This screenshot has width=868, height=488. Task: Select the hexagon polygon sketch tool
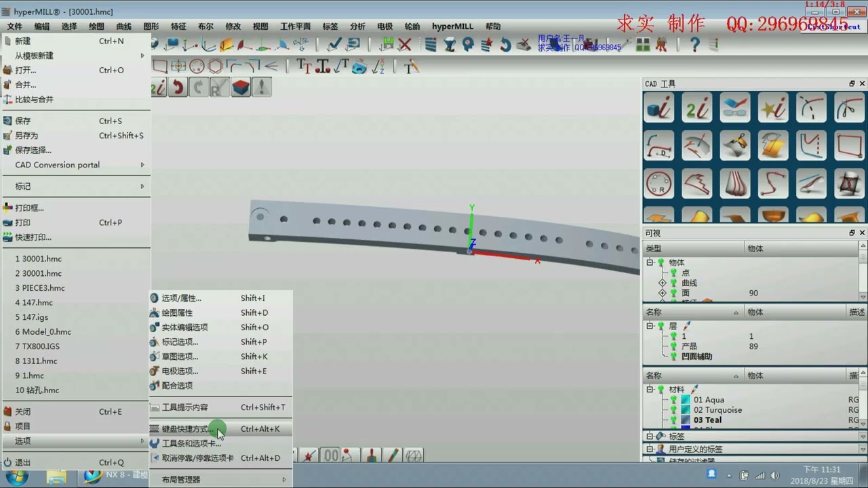(216, 66)
